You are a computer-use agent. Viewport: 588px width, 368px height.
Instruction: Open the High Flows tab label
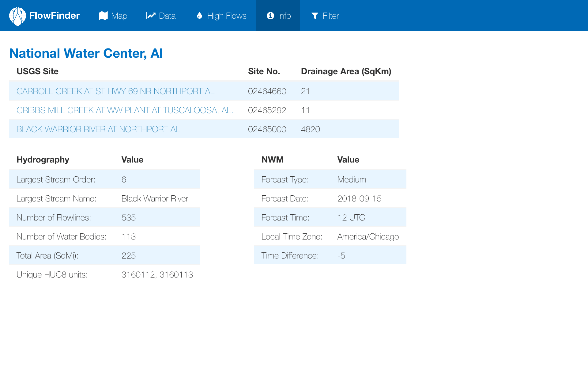click(227, 16)
